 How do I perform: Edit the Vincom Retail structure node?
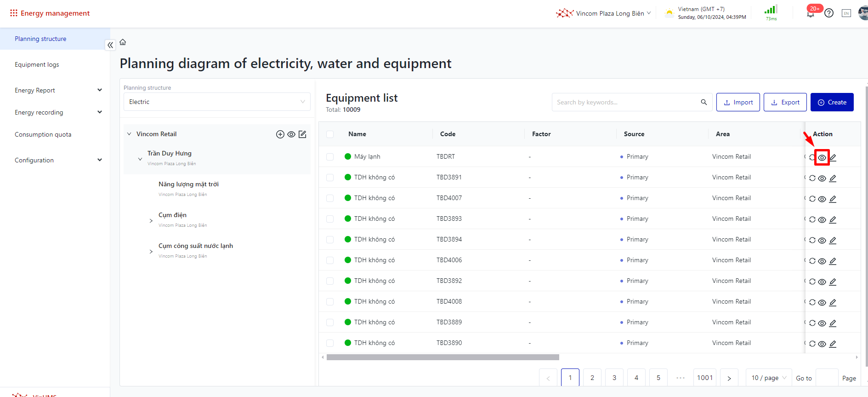(x=302, y=134)
